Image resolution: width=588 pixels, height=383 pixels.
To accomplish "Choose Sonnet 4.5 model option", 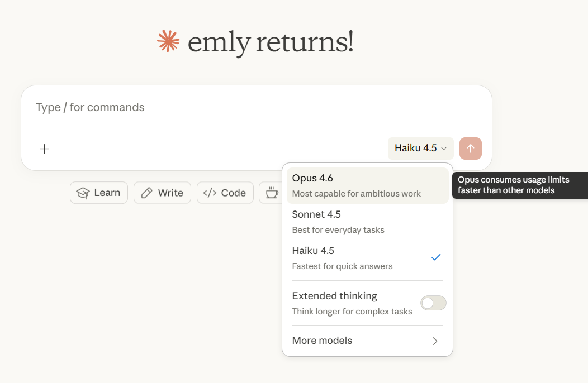I will click(x=368, y=222).
